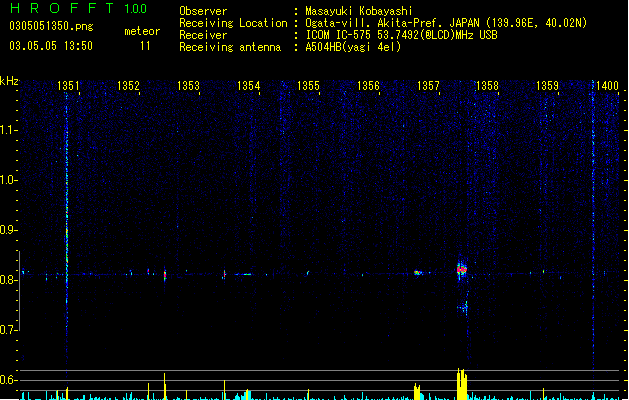Click the 1352 time axis label
Viewport: 629px width, 400px height.
(128, 86)
